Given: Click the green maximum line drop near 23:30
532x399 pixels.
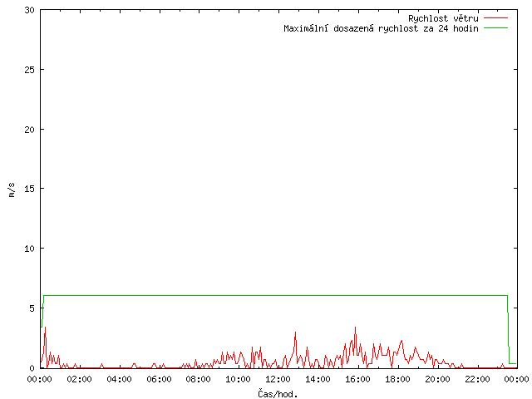Looking at the screenshot, I should coord(508,329).
